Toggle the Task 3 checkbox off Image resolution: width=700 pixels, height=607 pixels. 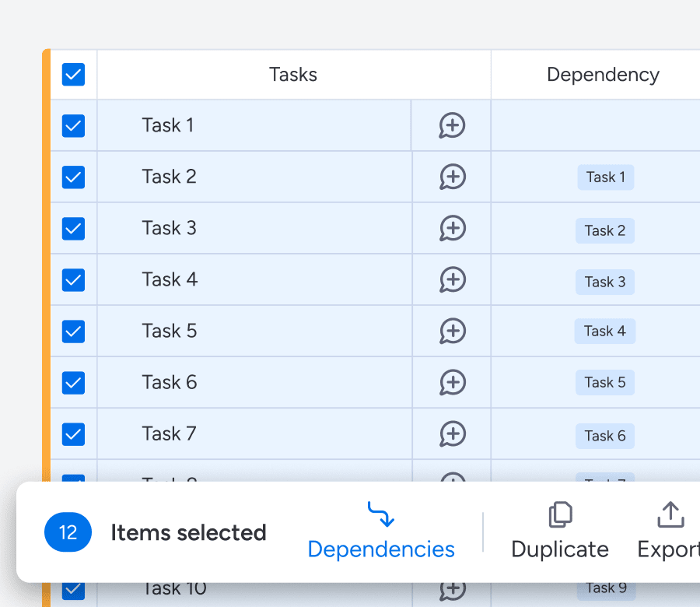tap(73, 228)
